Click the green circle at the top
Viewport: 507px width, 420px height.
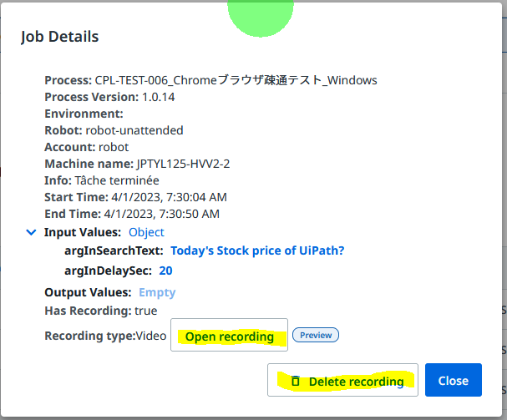[261, 17]
